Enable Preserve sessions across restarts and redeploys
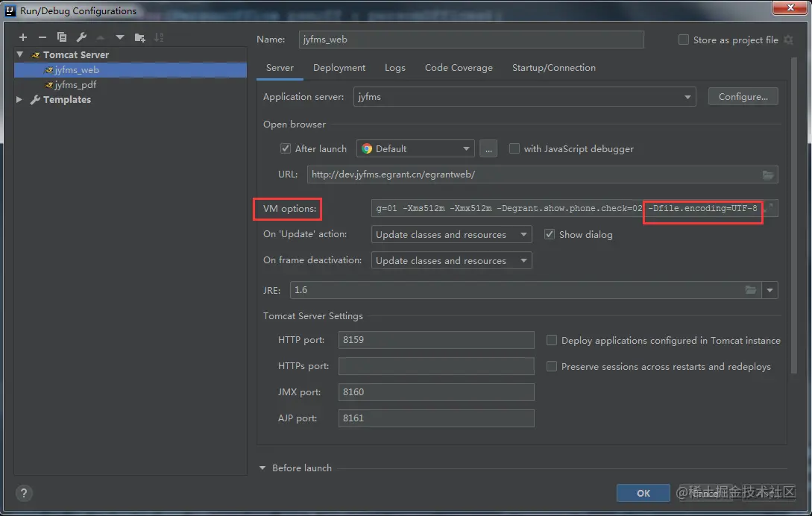 point(552,367)
